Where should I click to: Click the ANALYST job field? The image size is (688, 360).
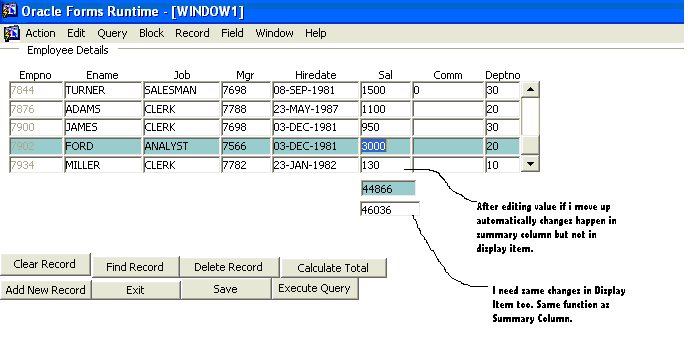(x=181, y=146)
